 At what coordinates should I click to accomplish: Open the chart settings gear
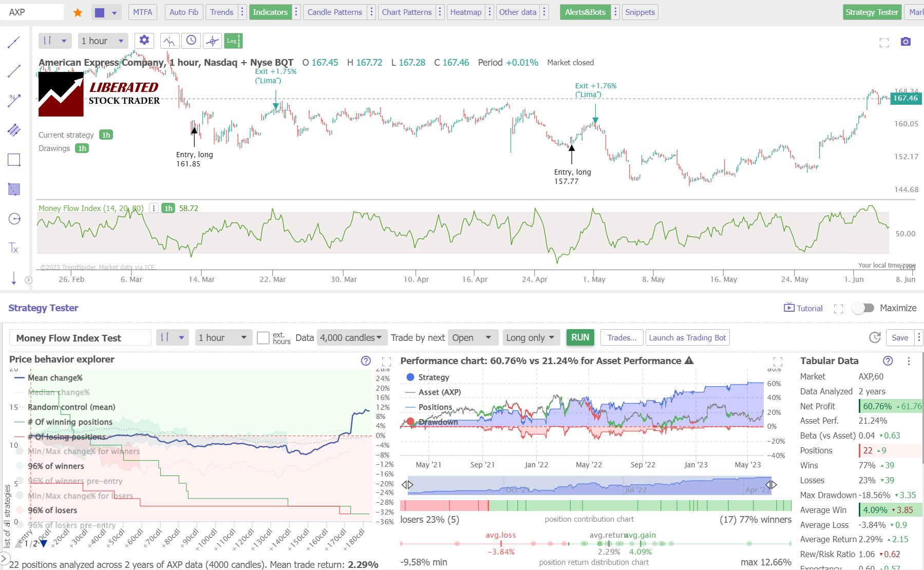(144, 41)
